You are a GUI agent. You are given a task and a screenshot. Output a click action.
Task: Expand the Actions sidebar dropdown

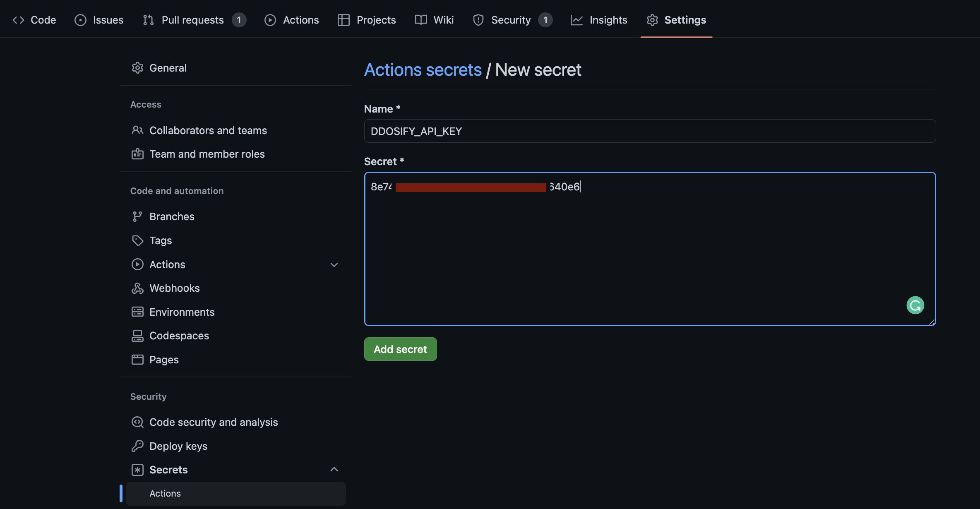(334, 264)
